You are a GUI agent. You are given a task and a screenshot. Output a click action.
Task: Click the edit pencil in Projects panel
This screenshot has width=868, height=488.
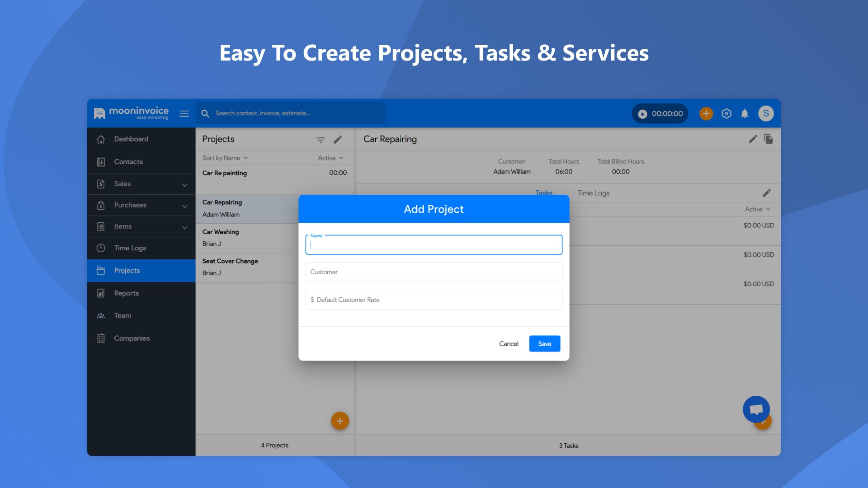point(338,140)
